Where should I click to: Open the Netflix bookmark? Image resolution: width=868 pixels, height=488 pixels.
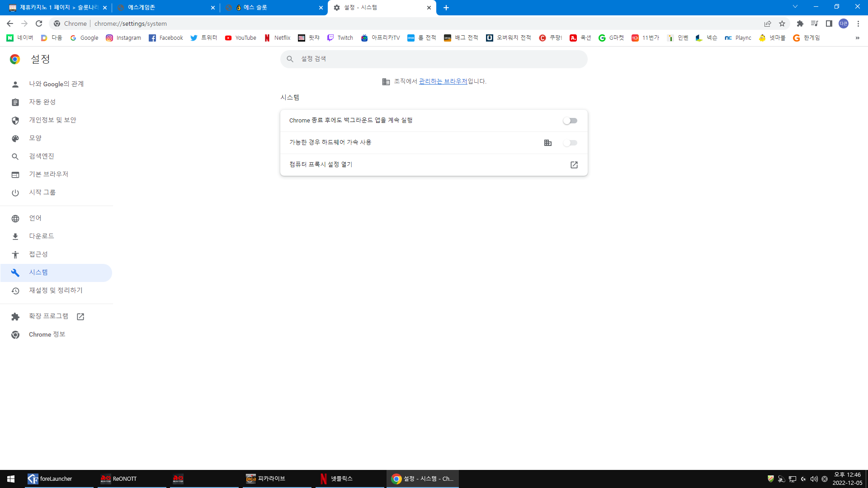point(277,38)
